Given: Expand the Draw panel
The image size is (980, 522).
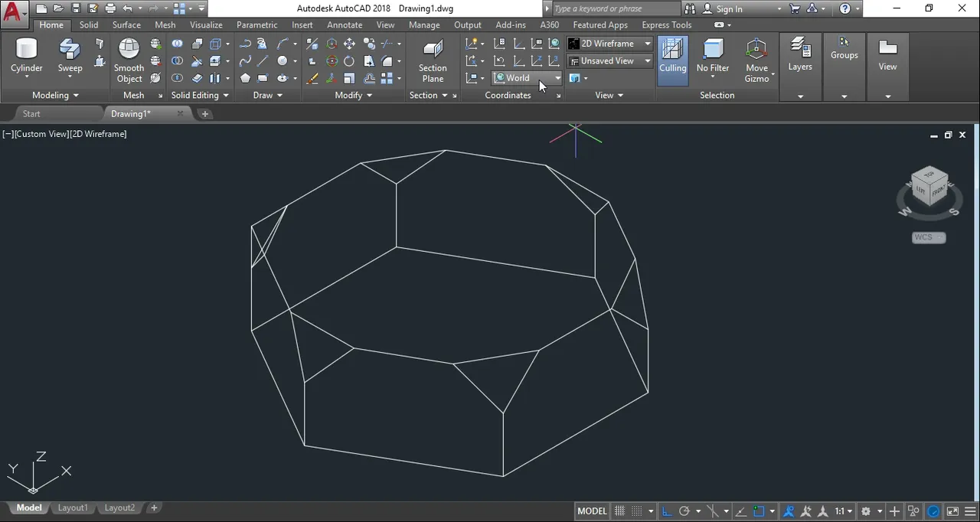Looking at the screenshot, I should (x=268, y=95).
